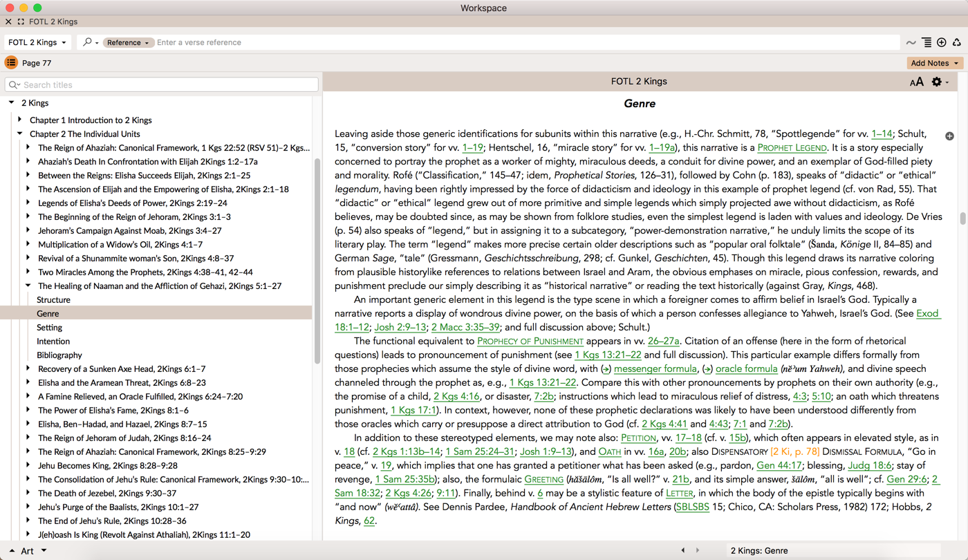
Task: Open the Reference search type dropdown
Action: click(x=127, y=43)
